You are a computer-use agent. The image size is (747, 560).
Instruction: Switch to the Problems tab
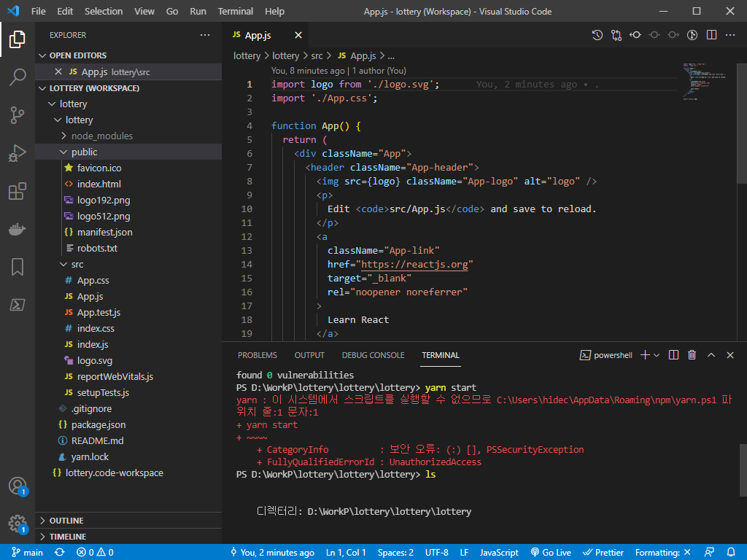coord(258,355)
